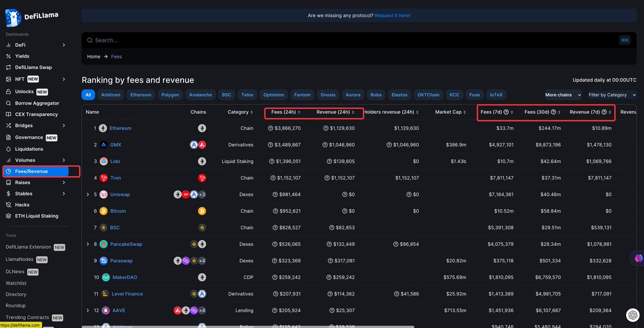Click the BSC protocol logo icon
Image resolution: width=644 pixels, height=328 pixels.
click(104, 228)
